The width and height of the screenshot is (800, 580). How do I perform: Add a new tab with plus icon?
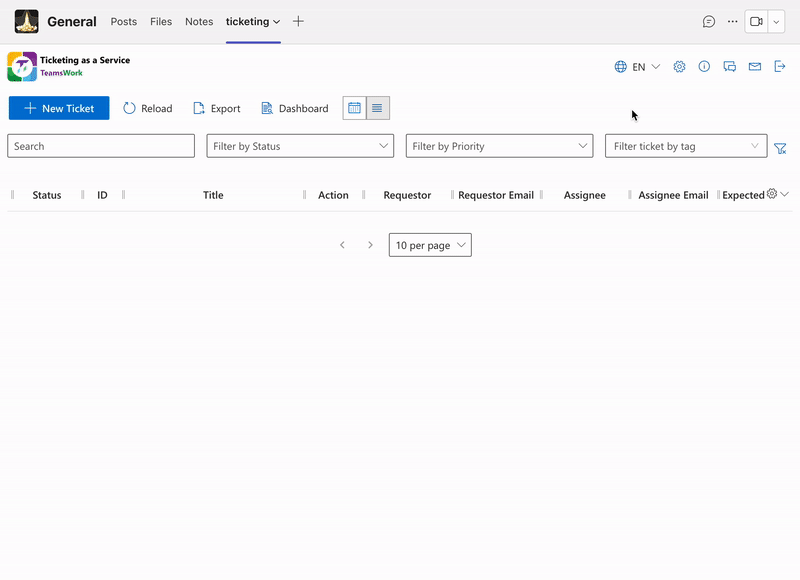[x=298, y=21]
